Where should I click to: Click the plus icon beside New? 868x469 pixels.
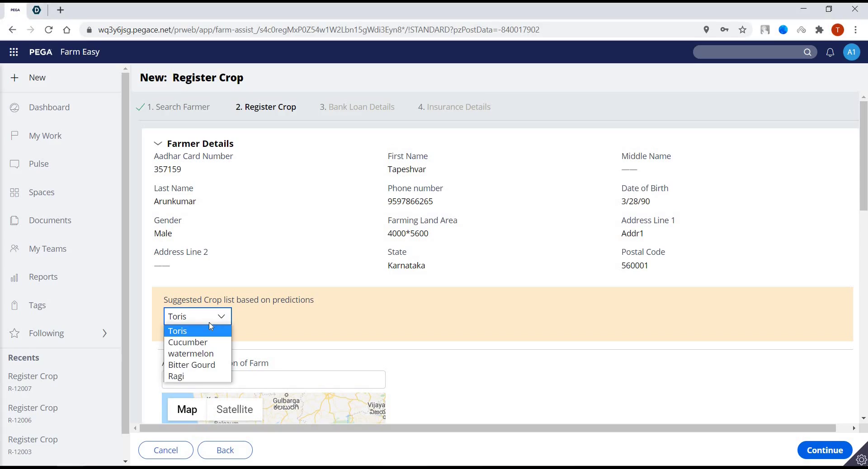coord(14,78)
